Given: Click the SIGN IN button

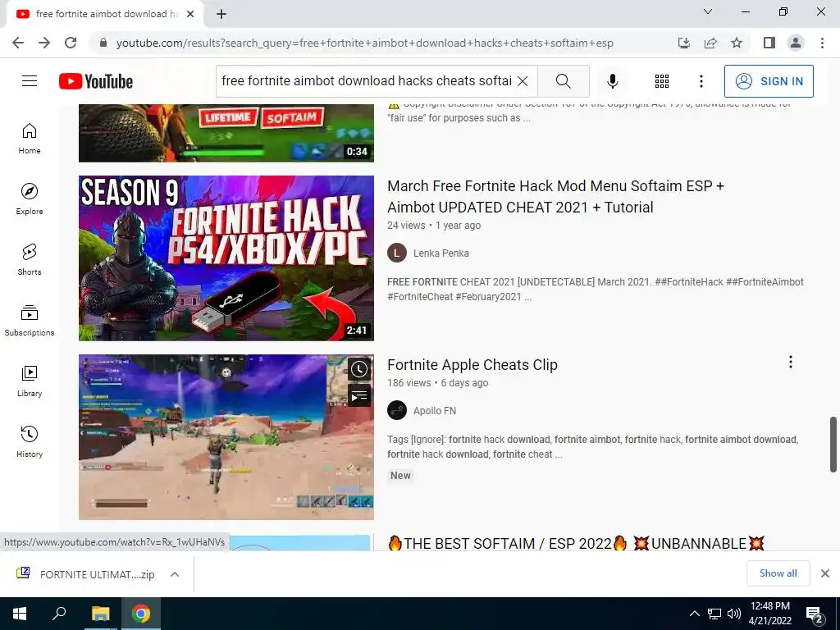Looking at the screenshot, I should point(769,81).
